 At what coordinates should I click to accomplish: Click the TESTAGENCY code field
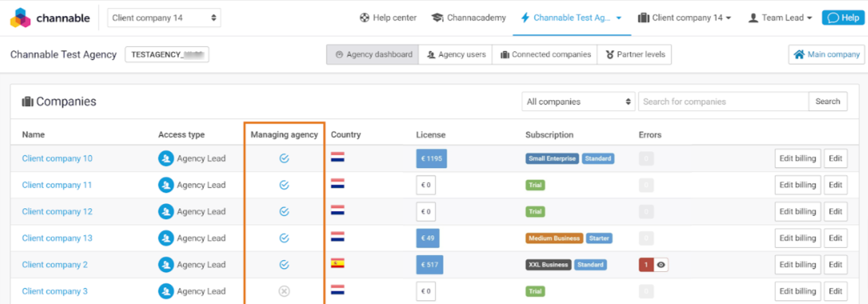tap(167, 55)
